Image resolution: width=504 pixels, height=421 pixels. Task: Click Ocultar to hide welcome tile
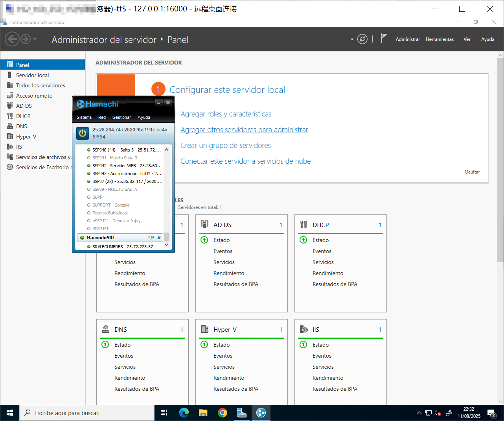472,172
